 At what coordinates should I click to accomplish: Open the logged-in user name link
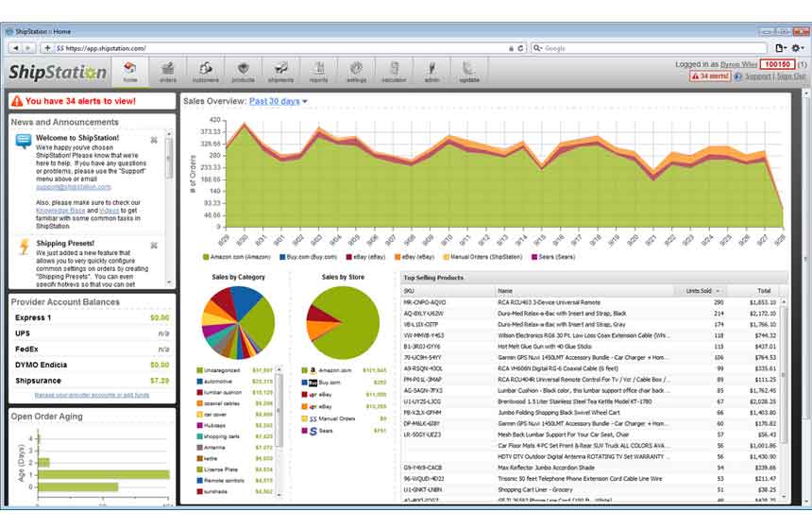click(738, 64)
